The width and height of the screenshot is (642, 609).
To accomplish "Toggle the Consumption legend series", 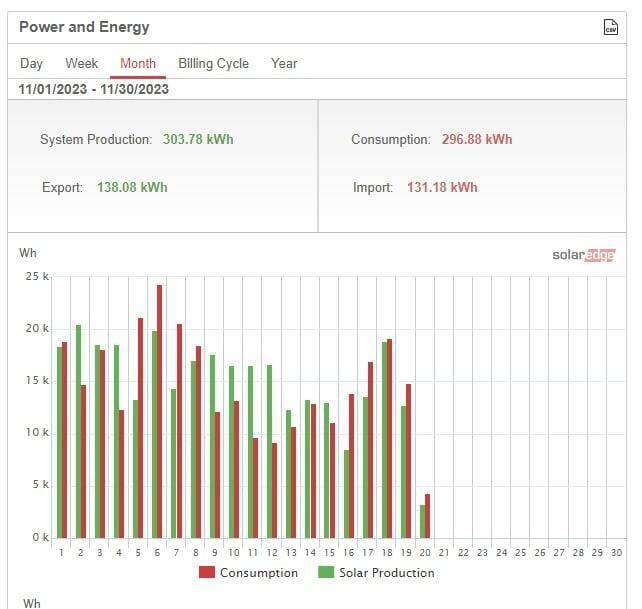I will (249, 573).
